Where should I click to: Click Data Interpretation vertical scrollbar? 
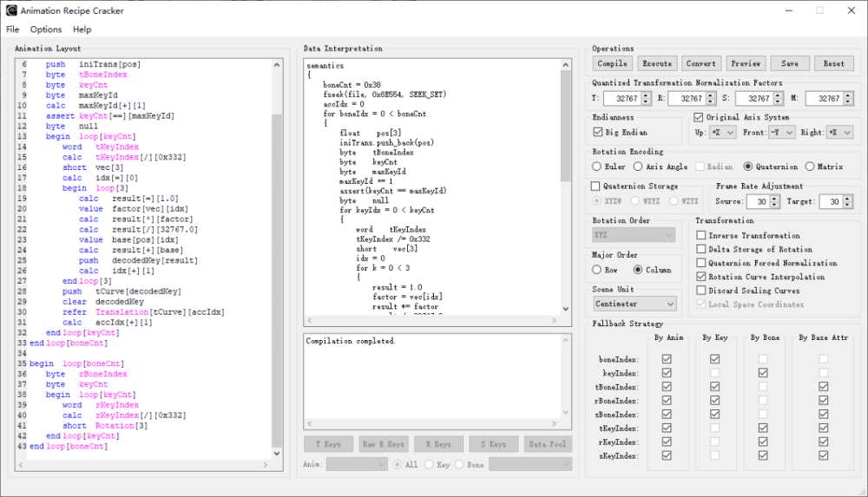coord(565,126)
